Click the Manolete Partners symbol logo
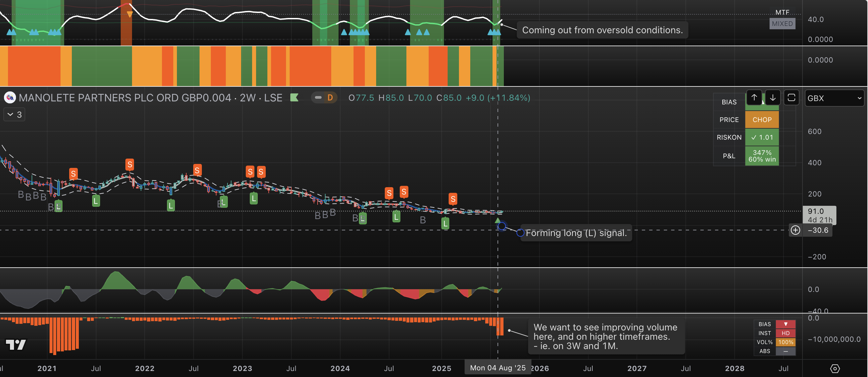 [x=10, y=98]
